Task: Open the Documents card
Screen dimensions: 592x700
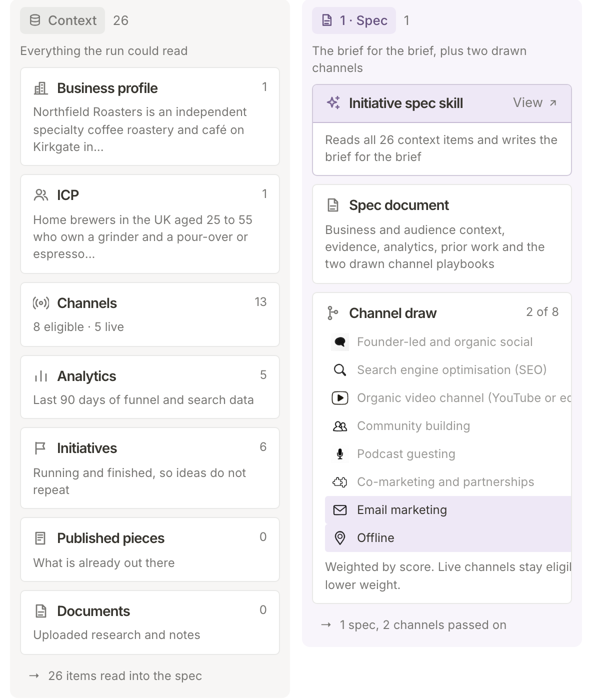Action: (150, 622)
